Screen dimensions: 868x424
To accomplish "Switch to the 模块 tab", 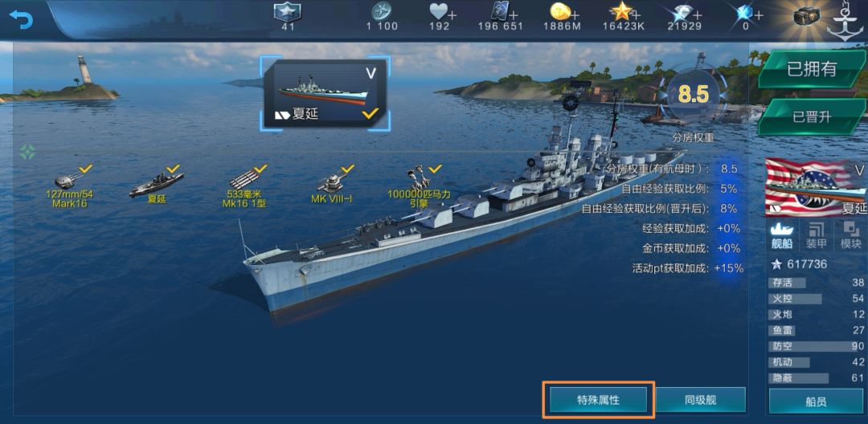I will 850,235.
